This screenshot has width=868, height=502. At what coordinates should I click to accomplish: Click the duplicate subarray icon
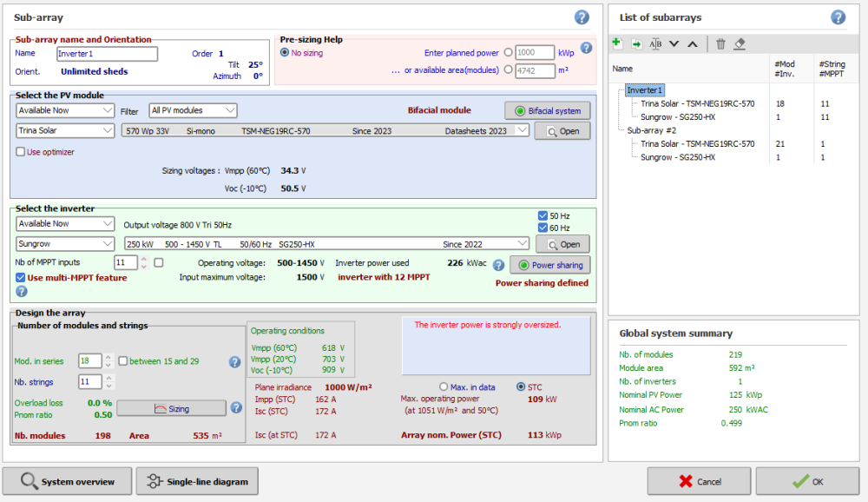coord(636,43)
